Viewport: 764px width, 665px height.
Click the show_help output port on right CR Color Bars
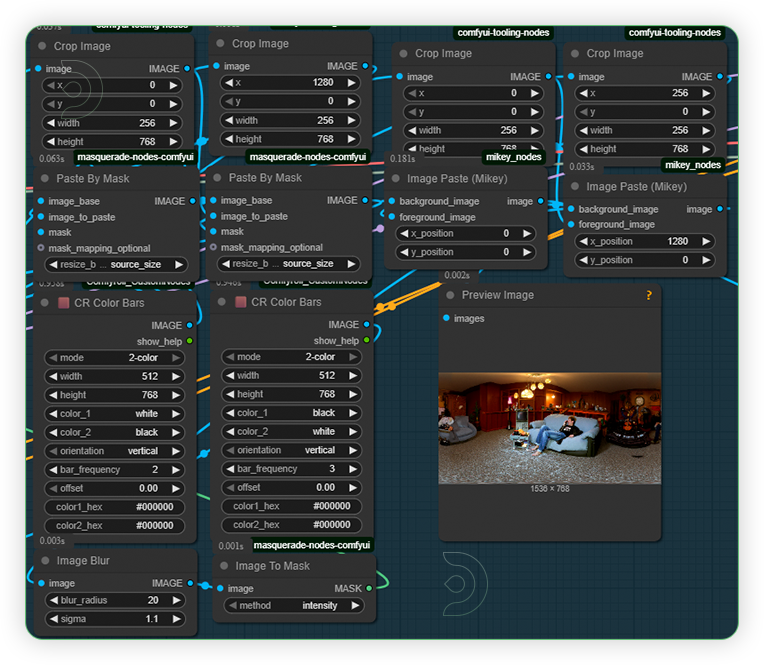(x=366, y=341)
